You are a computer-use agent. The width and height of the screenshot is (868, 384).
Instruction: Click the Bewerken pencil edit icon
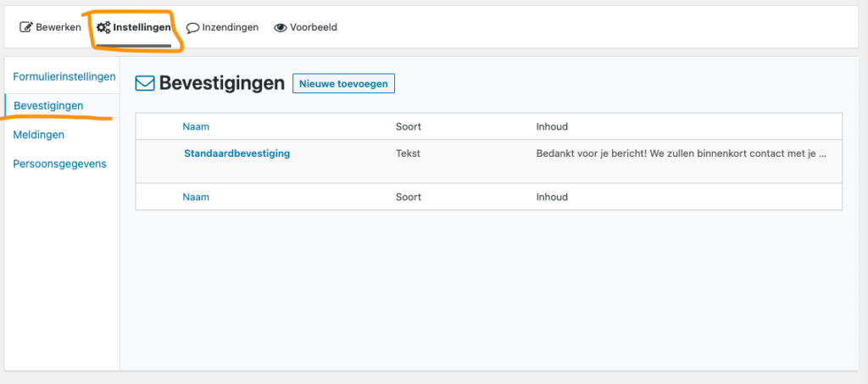tap(26, 27)
